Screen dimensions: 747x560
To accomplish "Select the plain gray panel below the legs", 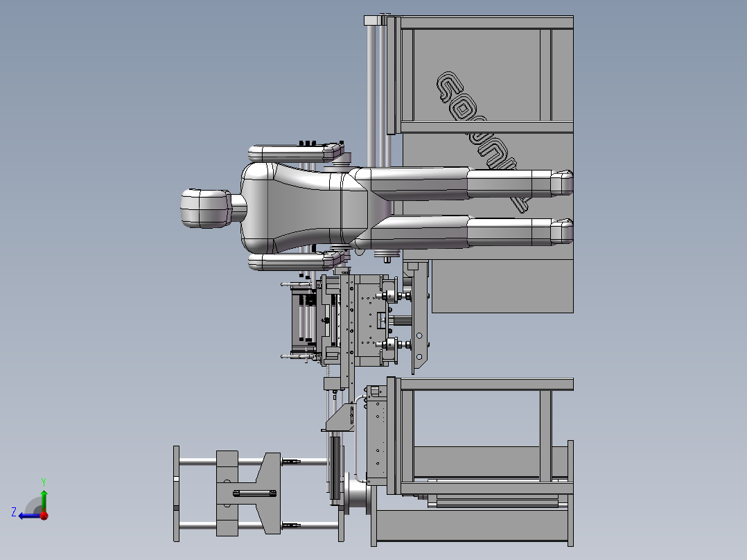I will [x=502, y=286].
